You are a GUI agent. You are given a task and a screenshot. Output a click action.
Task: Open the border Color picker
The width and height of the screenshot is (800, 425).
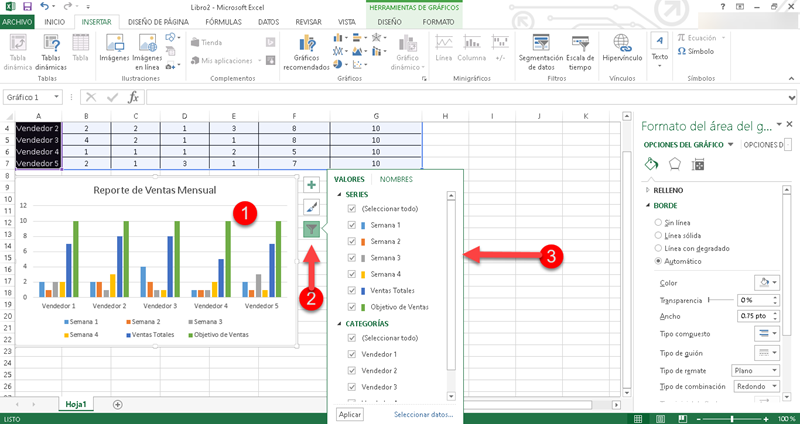pos(767,282)
